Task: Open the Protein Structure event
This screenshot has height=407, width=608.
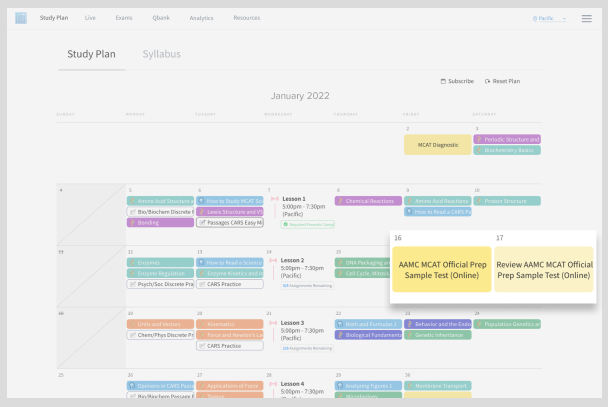Action: point(507,201)
